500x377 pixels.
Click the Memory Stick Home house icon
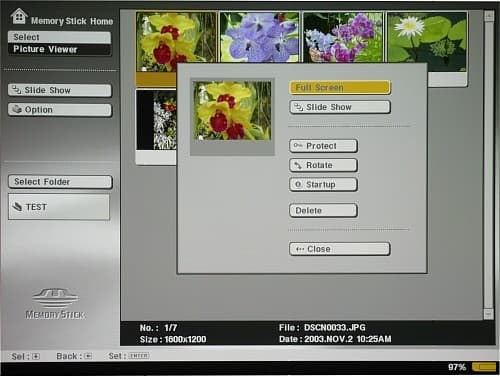(19, 16)
